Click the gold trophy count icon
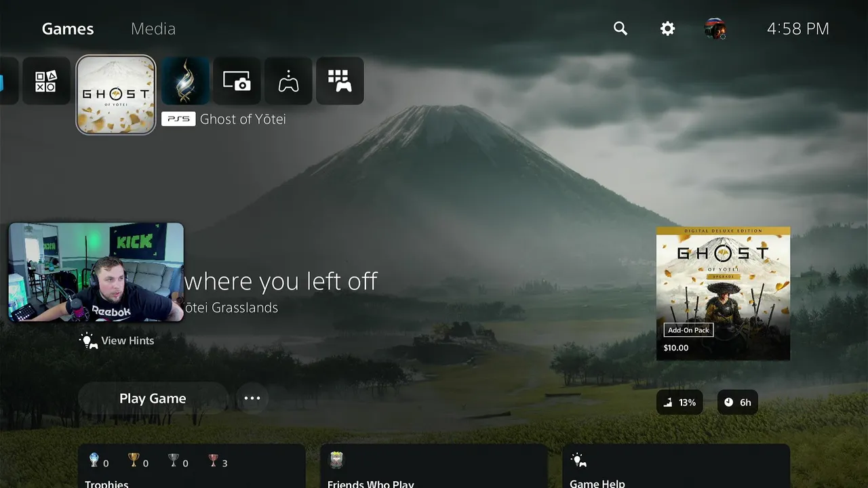868x488 pixels. (134, 461)
